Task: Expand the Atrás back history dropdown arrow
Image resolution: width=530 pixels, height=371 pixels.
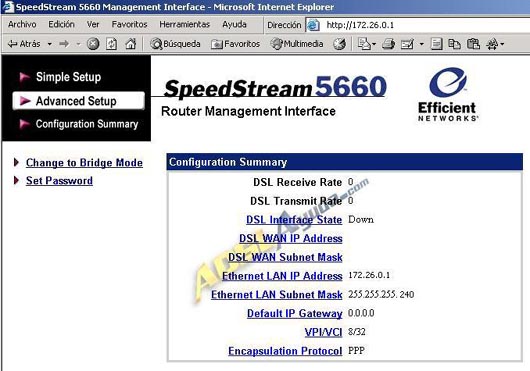Action: tap(50, 44)
